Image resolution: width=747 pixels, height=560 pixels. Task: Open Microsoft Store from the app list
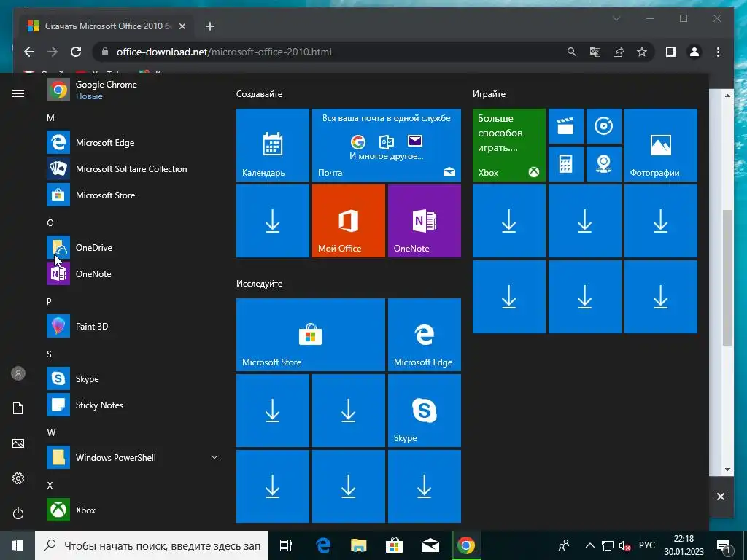coord(131,195)
